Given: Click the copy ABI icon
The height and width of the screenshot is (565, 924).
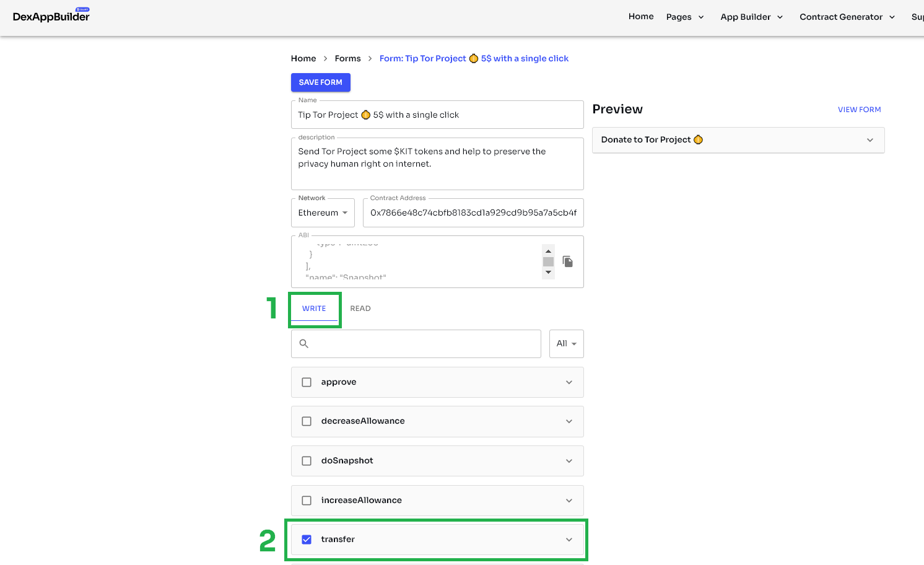Looking at the screenshot, I should pyautogui.click(x=567, y=261).
